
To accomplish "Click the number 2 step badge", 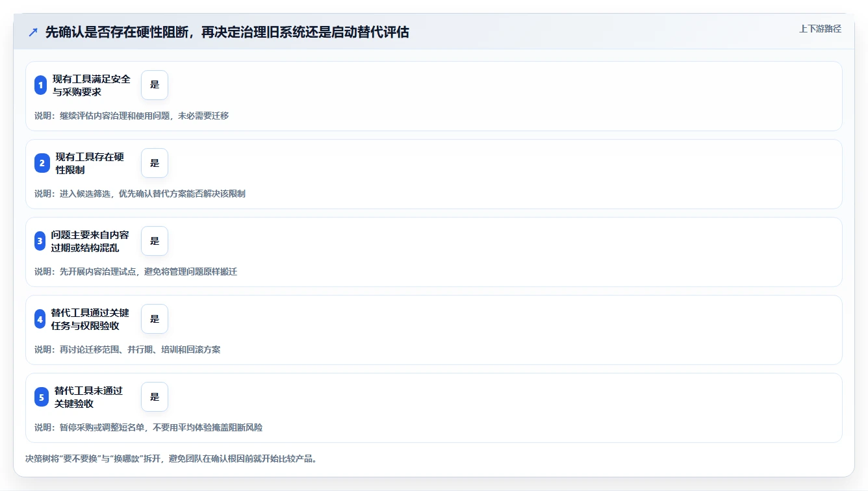I will [42, 163].
